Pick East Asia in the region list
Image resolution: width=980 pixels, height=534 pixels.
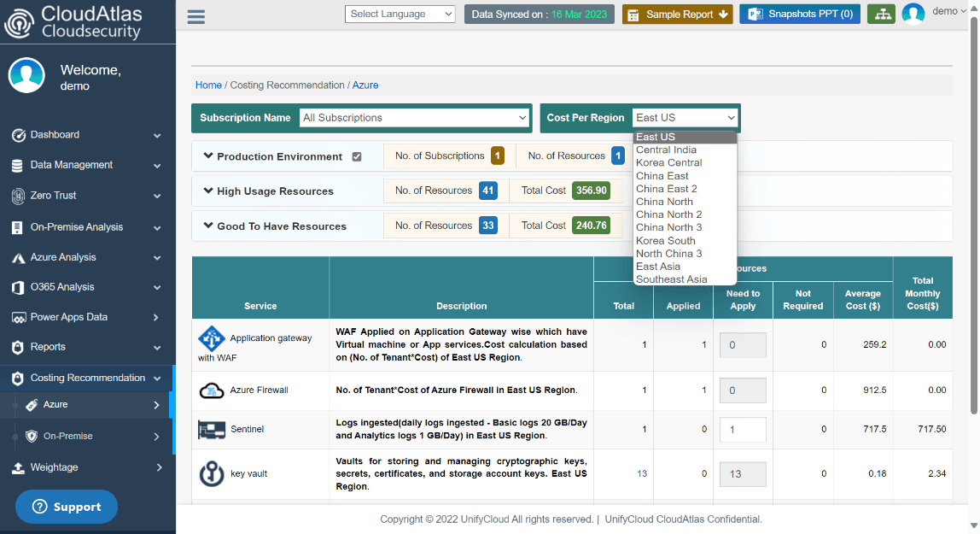[x=685, y=267]
